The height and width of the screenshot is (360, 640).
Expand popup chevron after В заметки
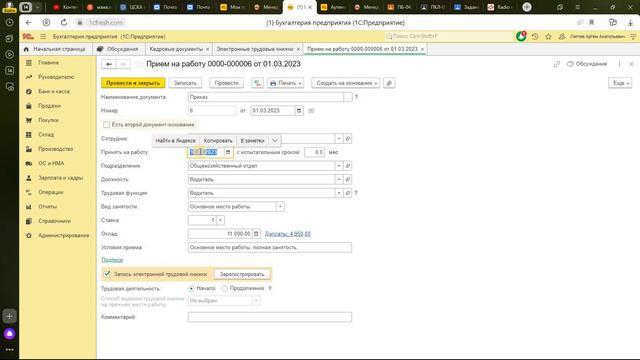click(275, 140)
